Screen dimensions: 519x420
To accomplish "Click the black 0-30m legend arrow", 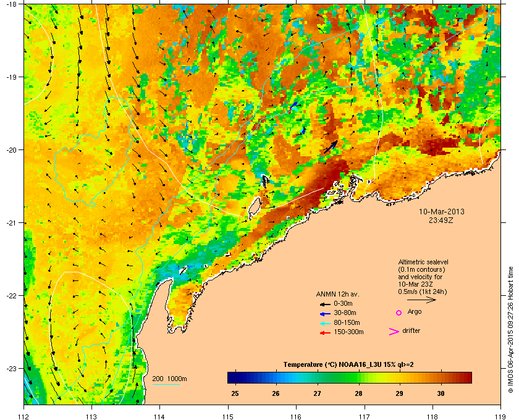I will pyautogui.click(x=325, y=304).
